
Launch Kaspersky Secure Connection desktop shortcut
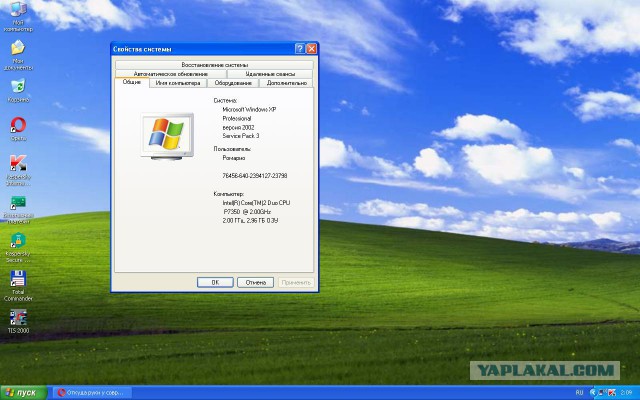[x=18, y=247]
